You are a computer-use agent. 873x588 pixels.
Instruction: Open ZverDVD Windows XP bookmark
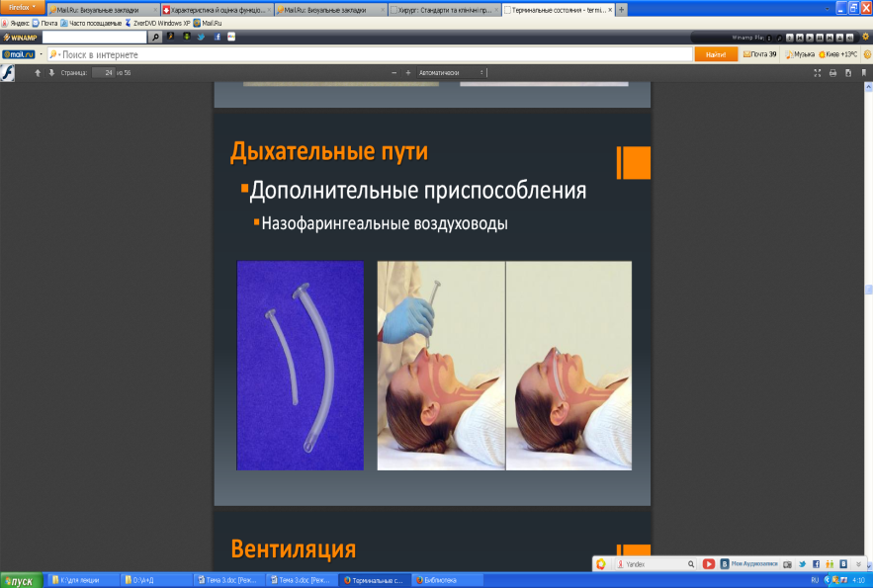pos(157,24)
